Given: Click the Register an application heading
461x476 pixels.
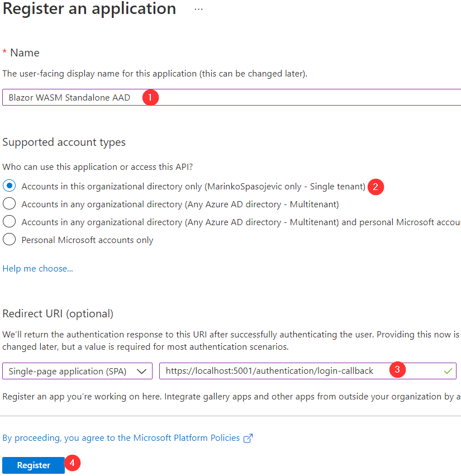Looking at the screenshot, I should pos(89,9).
